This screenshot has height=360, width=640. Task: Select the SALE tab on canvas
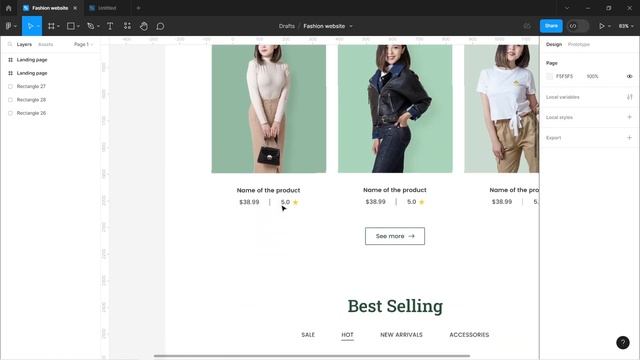[x=308, y=334]
